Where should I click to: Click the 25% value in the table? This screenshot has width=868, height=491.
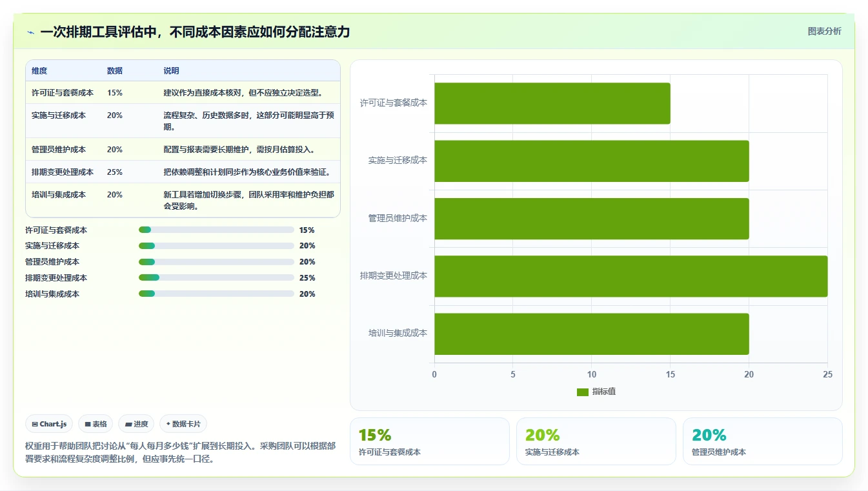coord(115,172)
